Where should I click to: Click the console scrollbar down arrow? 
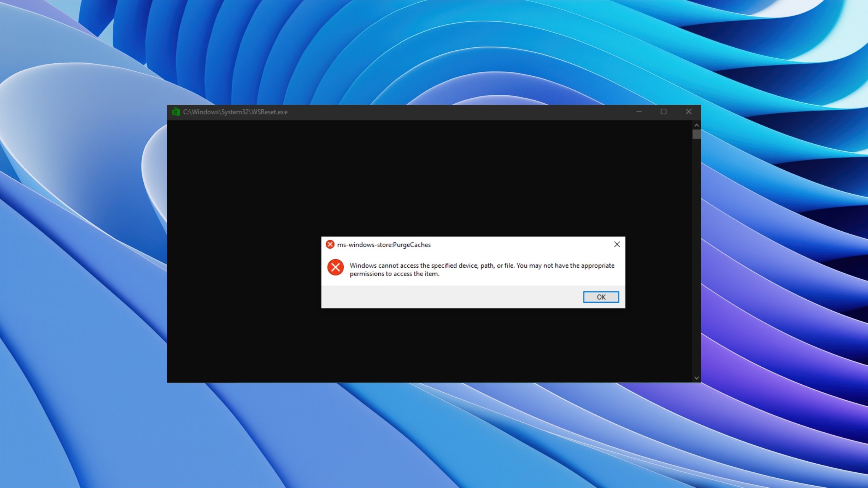point(696,378)
